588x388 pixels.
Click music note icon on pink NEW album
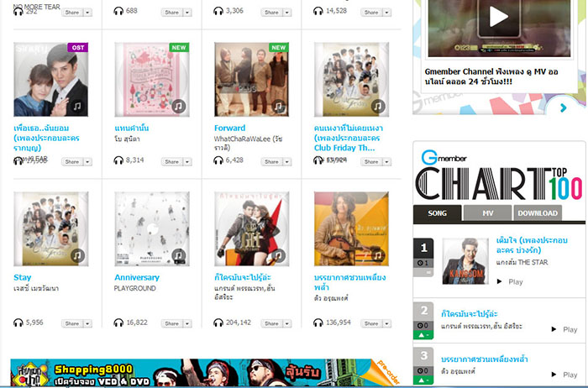coord(178,107)
